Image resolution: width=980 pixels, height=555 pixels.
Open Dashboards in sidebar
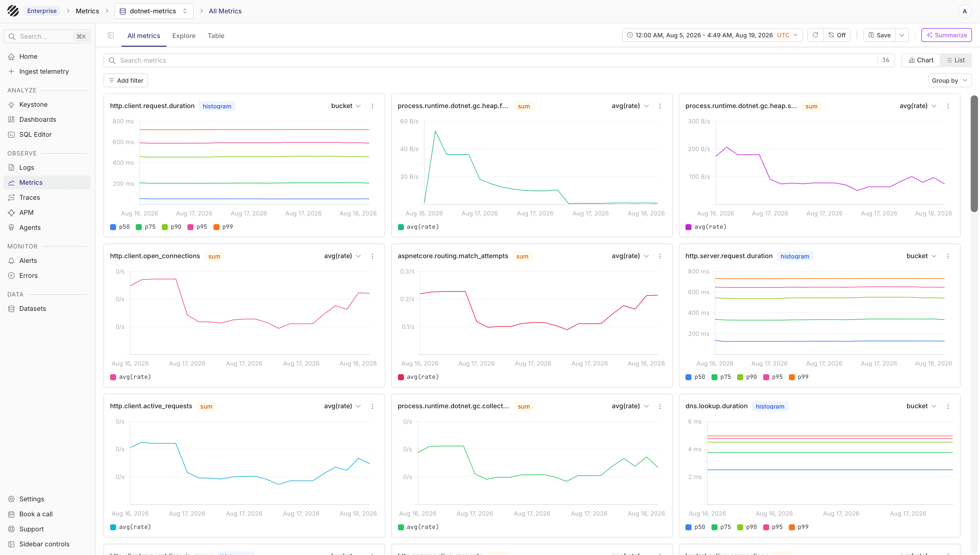click(x=47, y=119)
